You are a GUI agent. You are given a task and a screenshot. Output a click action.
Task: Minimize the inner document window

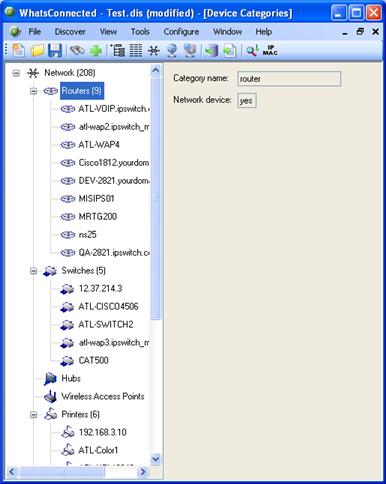345,33
